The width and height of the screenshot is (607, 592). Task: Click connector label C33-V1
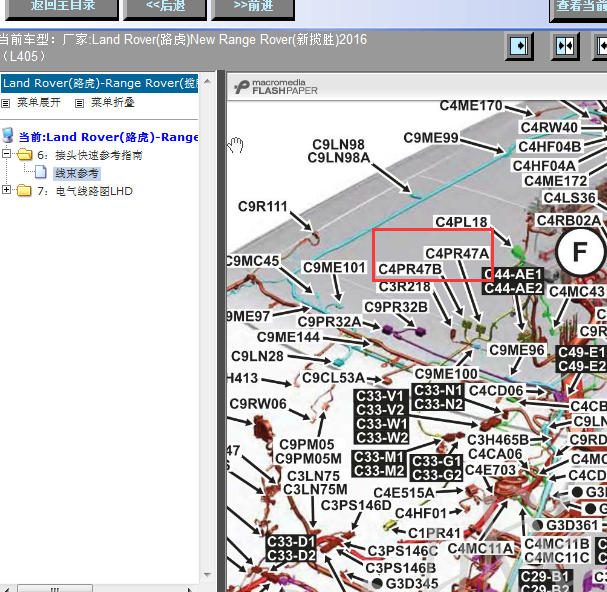[x=380, y=396]
